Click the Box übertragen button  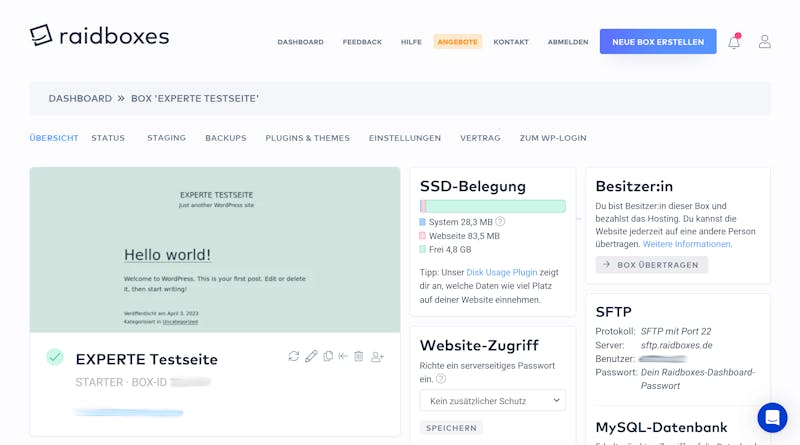652,265
